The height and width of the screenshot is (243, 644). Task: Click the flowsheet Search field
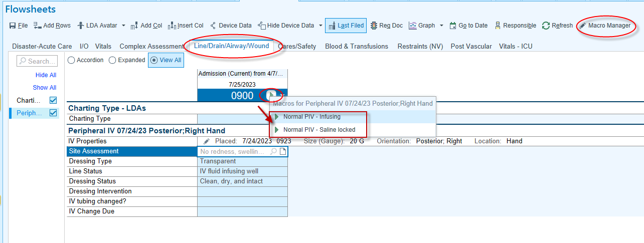(x=38, y=61)
